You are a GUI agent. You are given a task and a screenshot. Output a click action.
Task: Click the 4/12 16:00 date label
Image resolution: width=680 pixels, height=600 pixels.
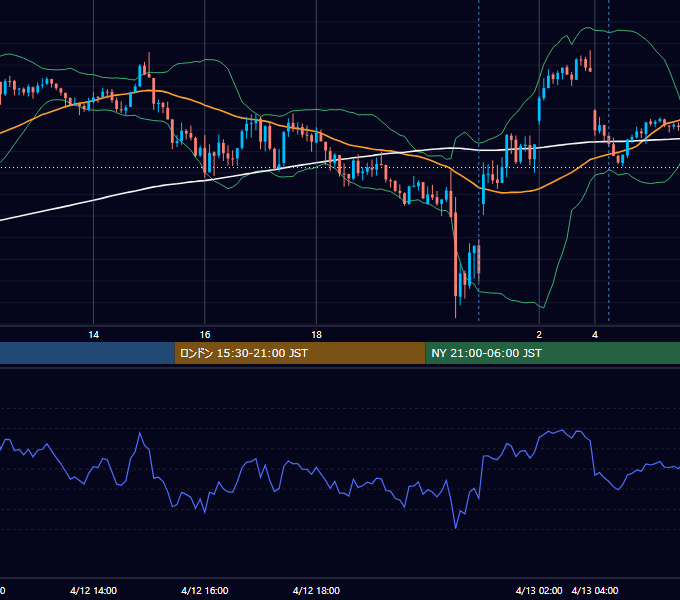tap(205, 590)
